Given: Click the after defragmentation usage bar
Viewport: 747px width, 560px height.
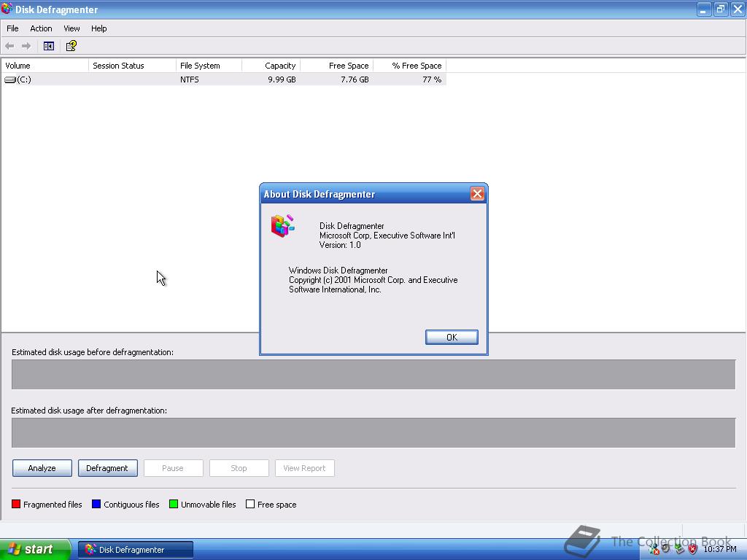Looking at the screenshot, I should 373,432.
